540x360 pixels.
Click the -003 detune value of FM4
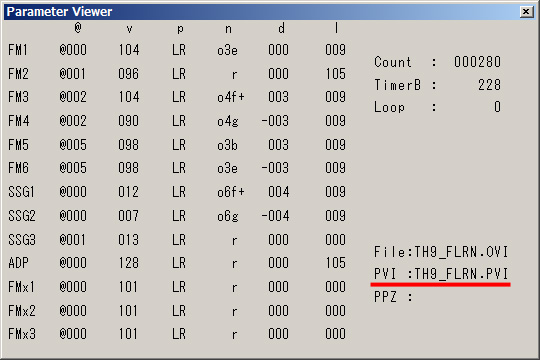click(x=275, y=121)
